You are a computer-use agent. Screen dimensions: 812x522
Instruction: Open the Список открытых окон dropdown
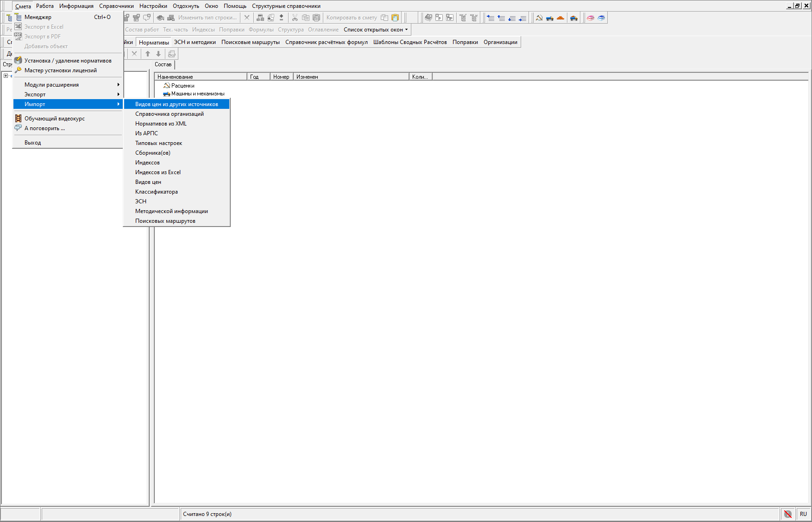[376, 30]
